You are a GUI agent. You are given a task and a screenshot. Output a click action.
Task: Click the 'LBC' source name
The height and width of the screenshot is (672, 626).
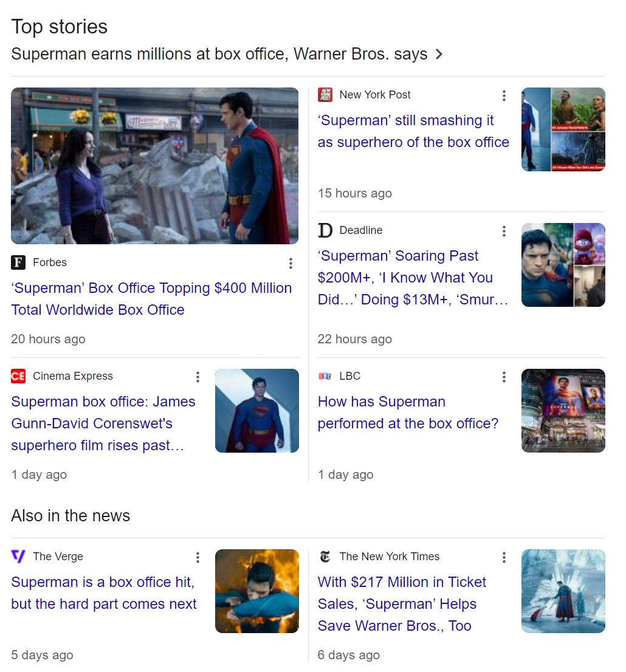(350, 376)
